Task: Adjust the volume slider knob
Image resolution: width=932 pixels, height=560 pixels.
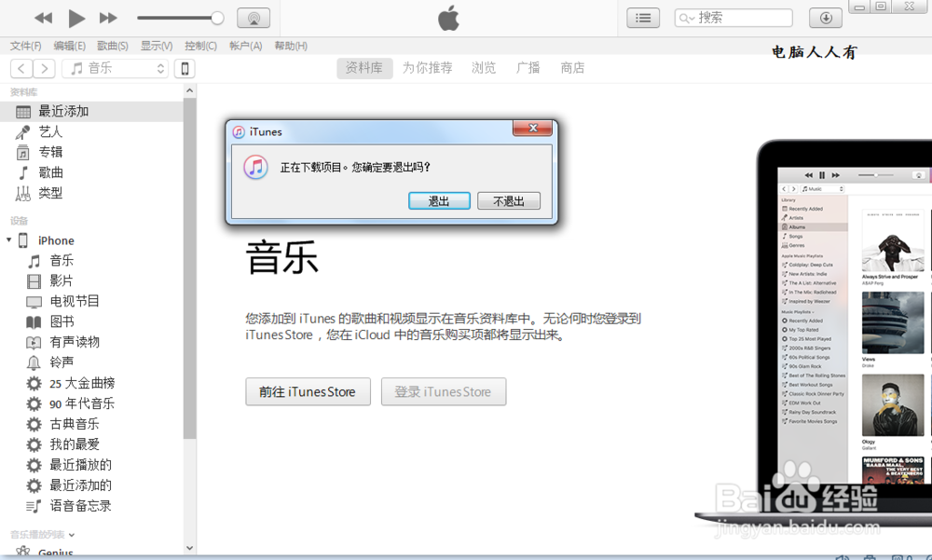Action: pyautogui.click(x=217, y=19)
